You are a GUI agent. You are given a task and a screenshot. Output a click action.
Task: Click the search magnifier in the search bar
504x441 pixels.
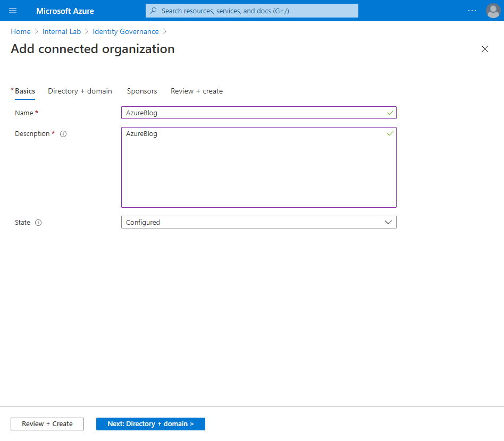pos(153,10)
